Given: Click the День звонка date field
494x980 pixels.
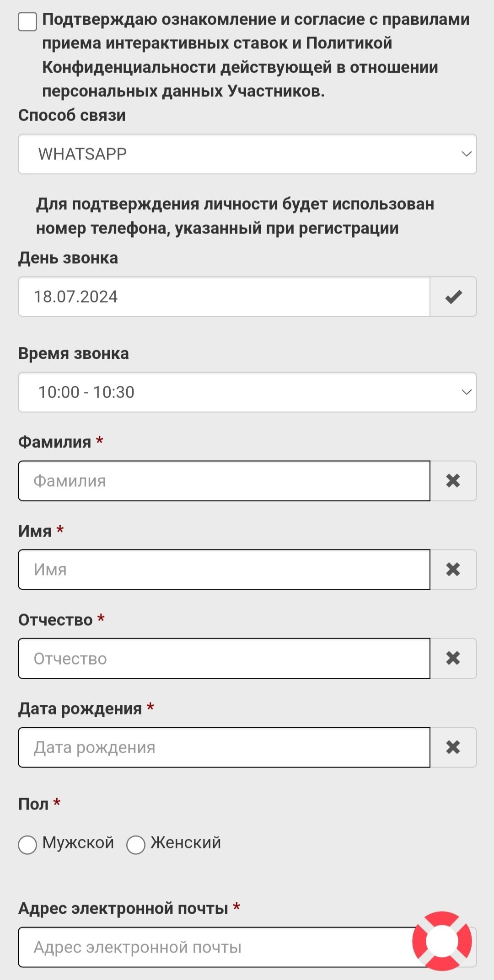Looking at the screenshot, I should [x=224, y=297].
